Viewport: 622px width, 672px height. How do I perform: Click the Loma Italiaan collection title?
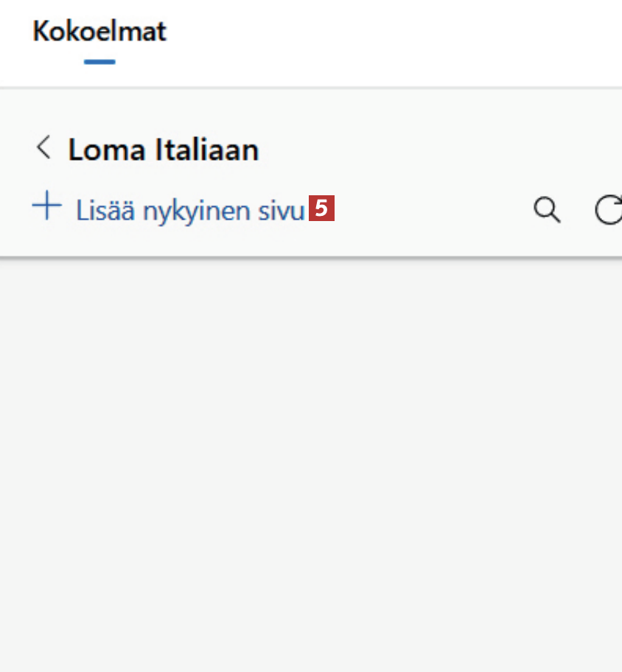pos(164,150)
